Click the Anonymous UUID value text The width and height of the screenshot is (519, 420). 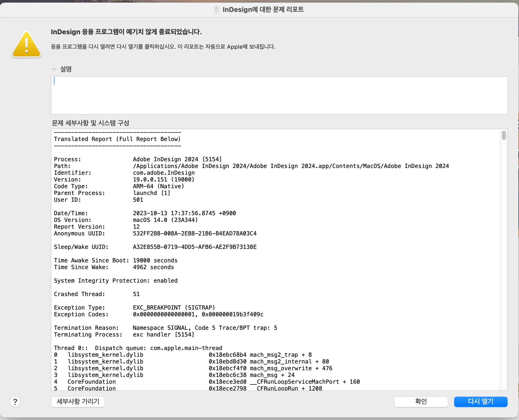tap(195, 233)
